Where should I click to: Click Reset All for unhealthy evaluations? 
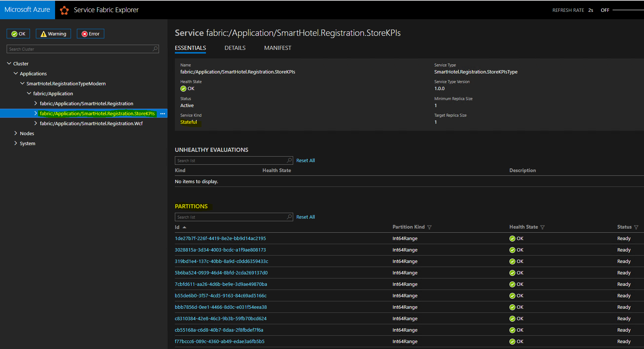(x=306, y=160)
